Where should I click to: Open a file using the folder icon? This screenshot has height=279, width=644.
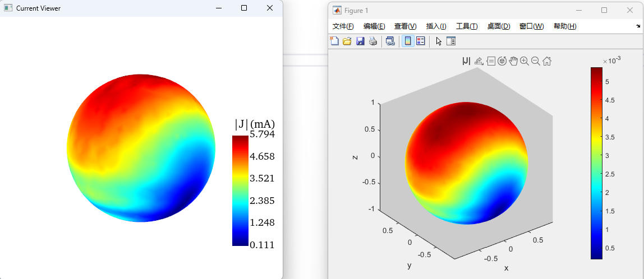pyautogui.click(x=347, y=41)
